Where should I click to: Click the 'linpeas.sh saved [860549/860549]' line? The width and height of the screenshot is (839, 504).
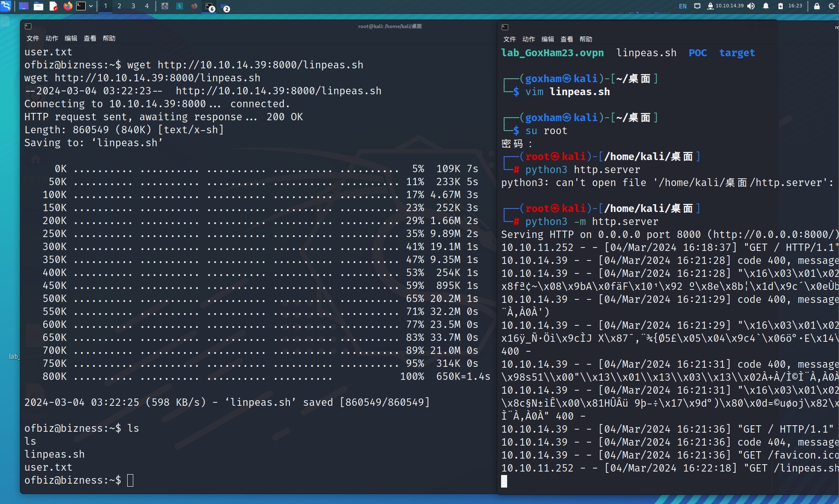click(x=227, y=402)
